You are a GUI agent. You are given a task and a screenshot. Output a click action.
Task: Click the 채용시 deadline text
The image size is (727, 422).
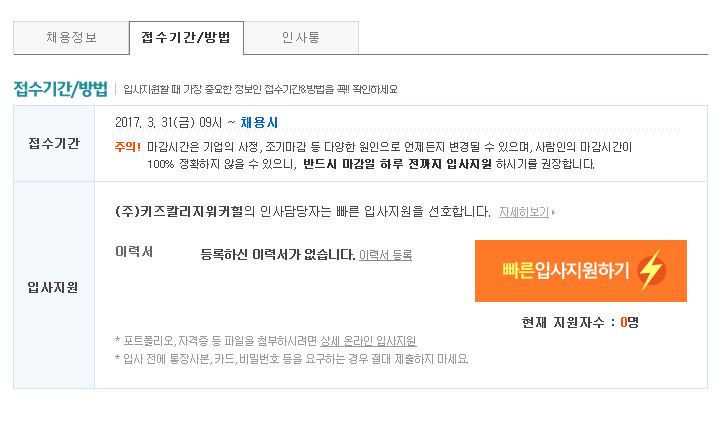click(259, 122)
